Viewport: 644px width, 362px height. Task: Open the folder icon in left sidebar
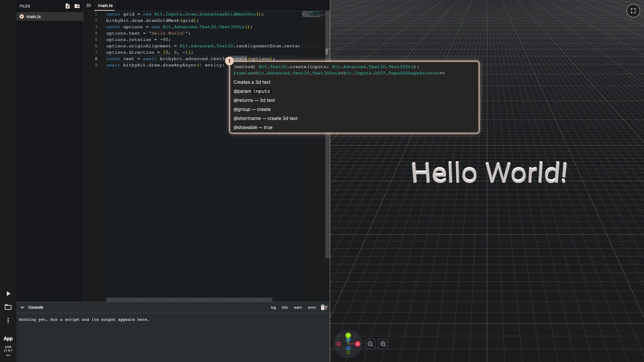point(8,307)
